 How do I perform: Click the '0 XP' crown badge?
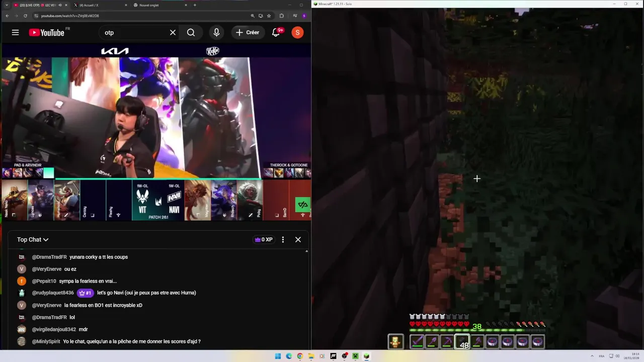tap(264, 240)
